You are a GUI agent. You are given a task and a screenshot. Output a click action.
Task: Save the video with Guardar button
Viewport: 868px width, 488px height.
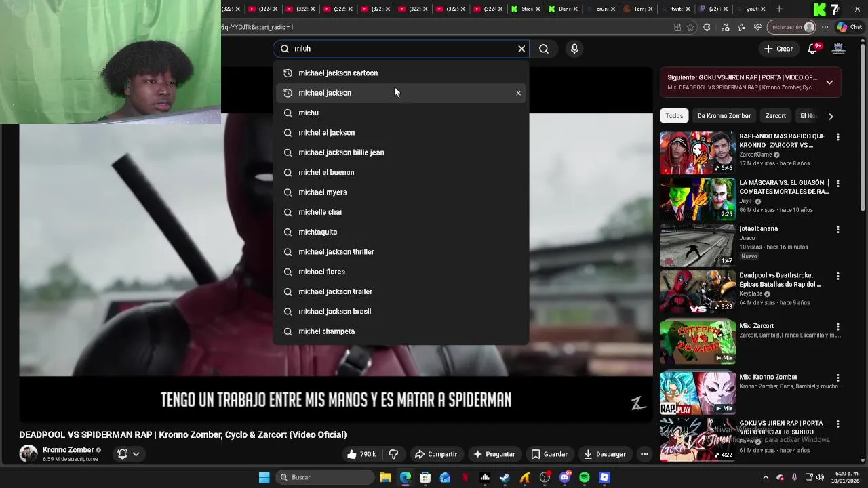549,454
